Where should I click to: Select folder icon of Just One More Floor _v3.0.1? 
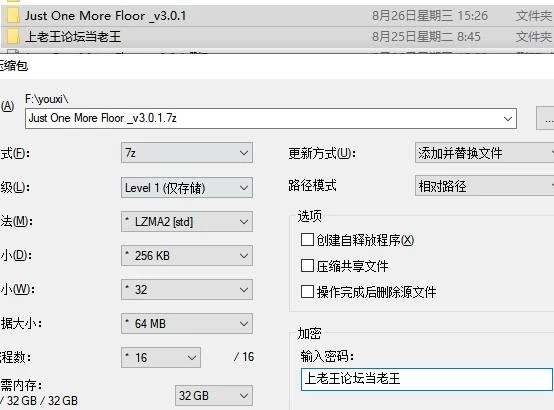(13, 16)
